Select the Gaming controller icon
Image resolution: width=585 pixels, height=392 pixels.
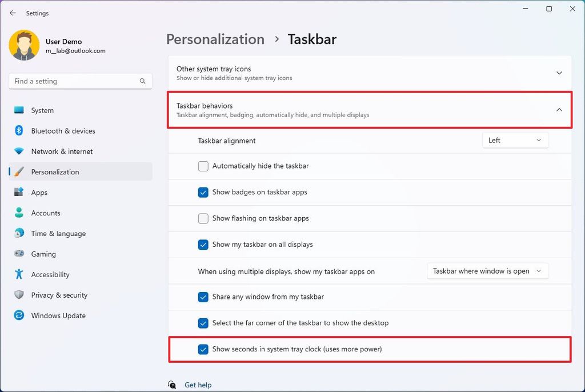tap(18, 254)
